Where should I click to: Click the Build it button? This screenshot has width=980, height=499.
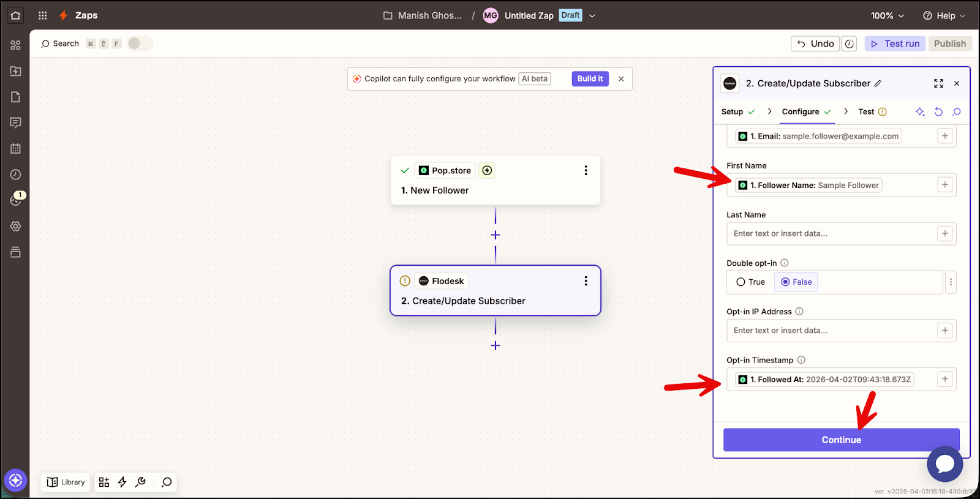pos(590,79)
